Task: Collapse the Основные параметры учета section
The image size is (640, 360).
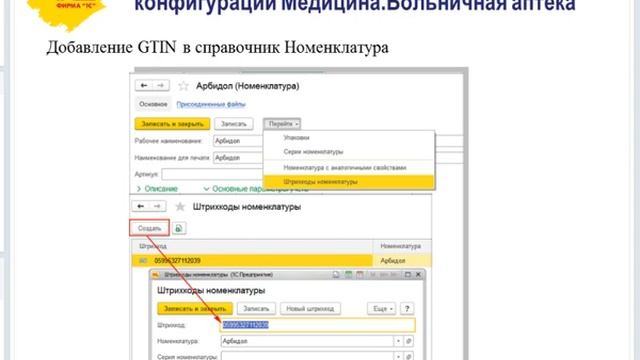Action: [257, 189]
